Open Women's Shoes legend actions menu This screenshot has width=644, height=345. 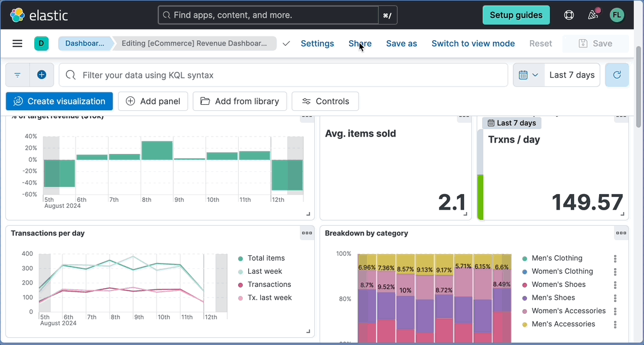[x=615, y=285]
